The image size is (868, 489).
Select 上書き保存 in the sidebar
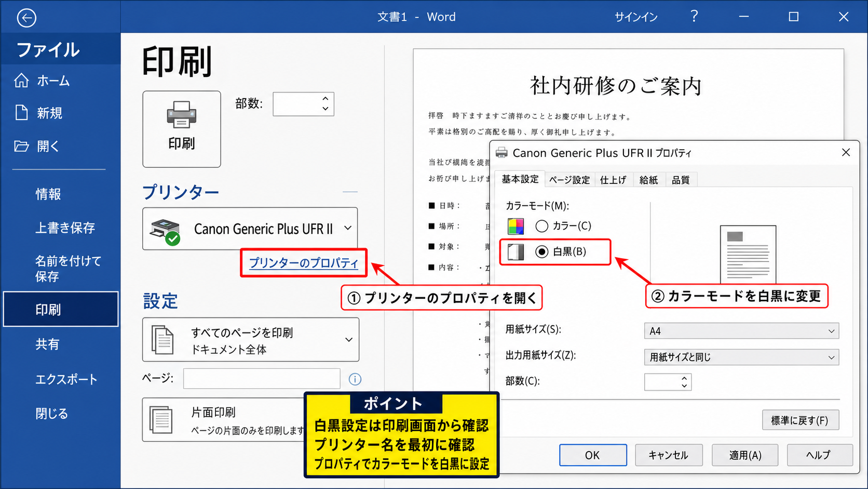(x=65, y=228)
